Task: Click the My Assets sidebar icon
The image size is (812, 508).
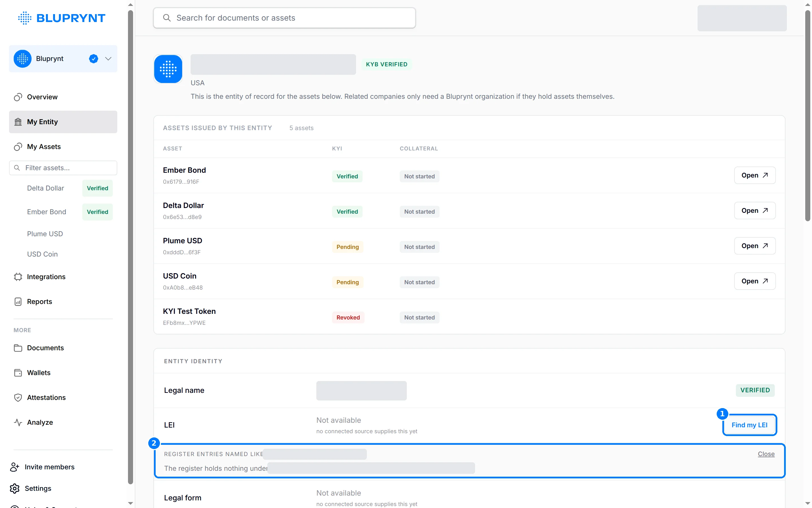Action: pos(18,147)
